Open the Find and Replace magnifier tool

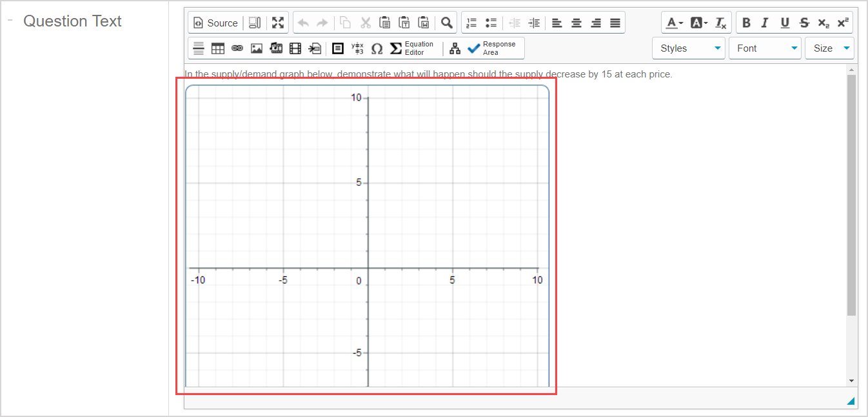click(x=446, y=21)
